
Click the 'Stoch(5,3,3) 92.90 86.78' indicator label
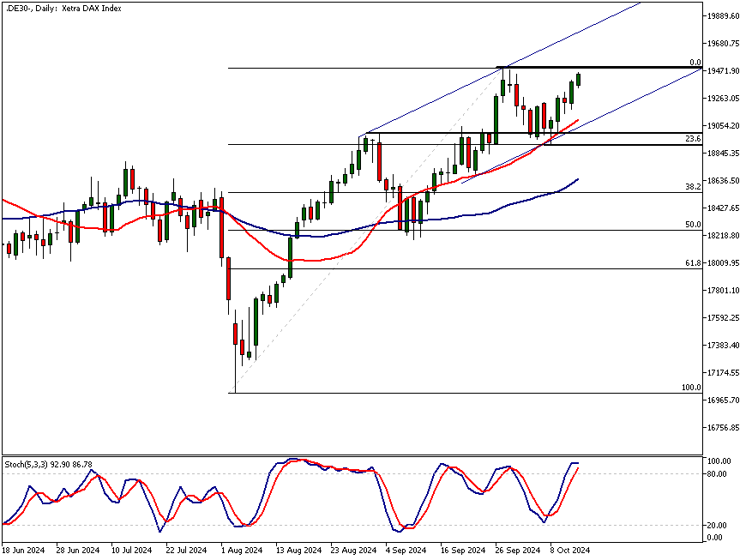pos(48,464)
